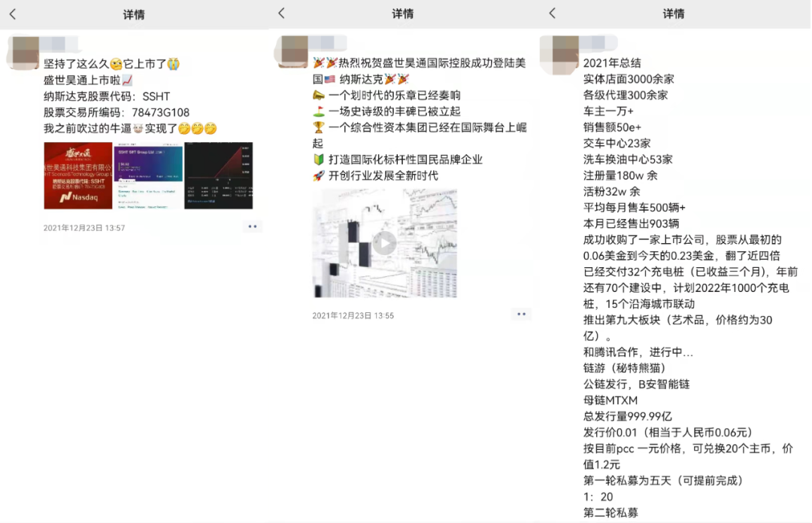Click the line 坚持了这么久它上市了
Image resolution: width=812 pixels, height=523 pixels.
coord(111,64)
